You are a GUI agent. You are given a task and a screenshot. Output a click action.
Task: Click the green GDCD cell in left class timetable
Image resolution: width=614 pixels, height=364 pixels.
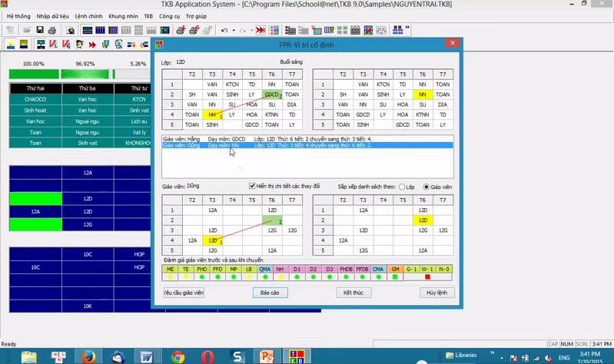(x=272, y=94)
